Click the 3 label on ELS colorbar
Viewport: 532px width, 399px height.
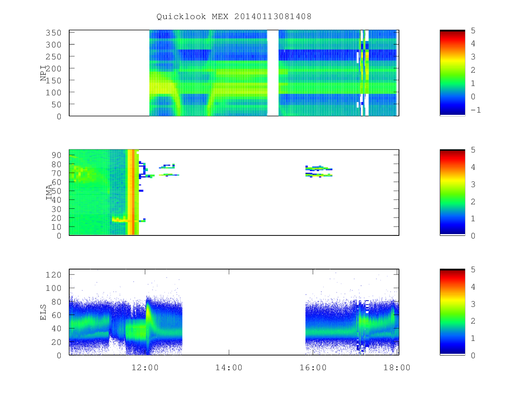point(472,304)
